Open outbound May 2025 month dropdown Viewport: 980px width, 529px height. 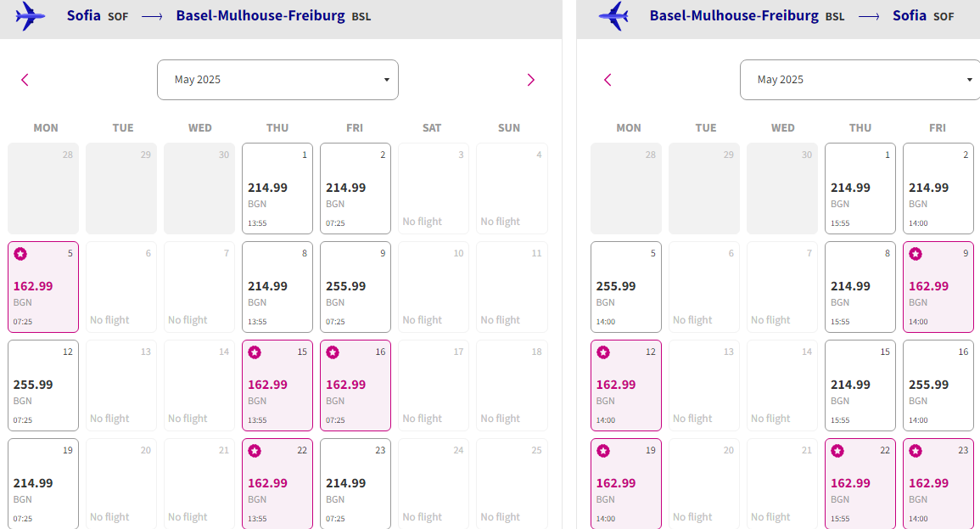pyautogui.click(x=277, y=80)
